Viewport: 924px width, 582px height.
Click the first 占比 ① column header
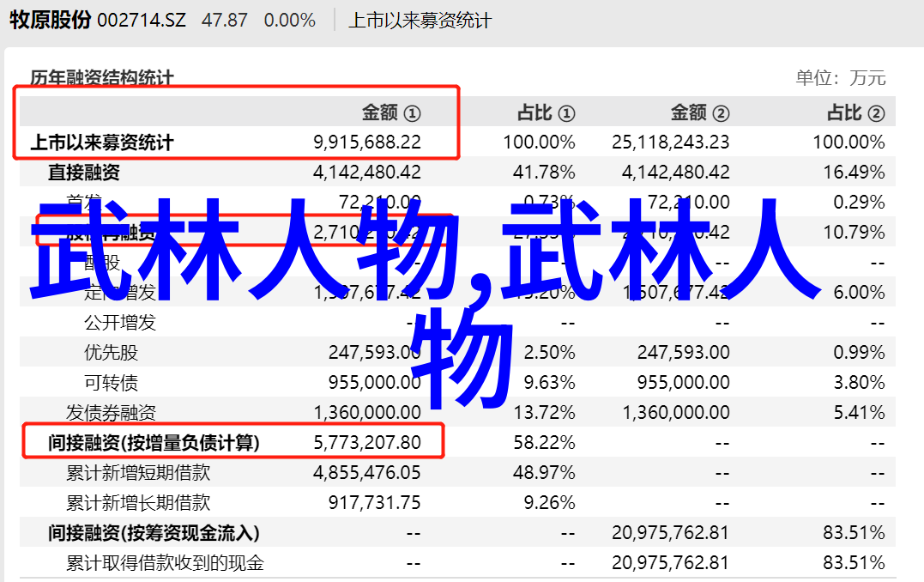(x=545, y=112)
